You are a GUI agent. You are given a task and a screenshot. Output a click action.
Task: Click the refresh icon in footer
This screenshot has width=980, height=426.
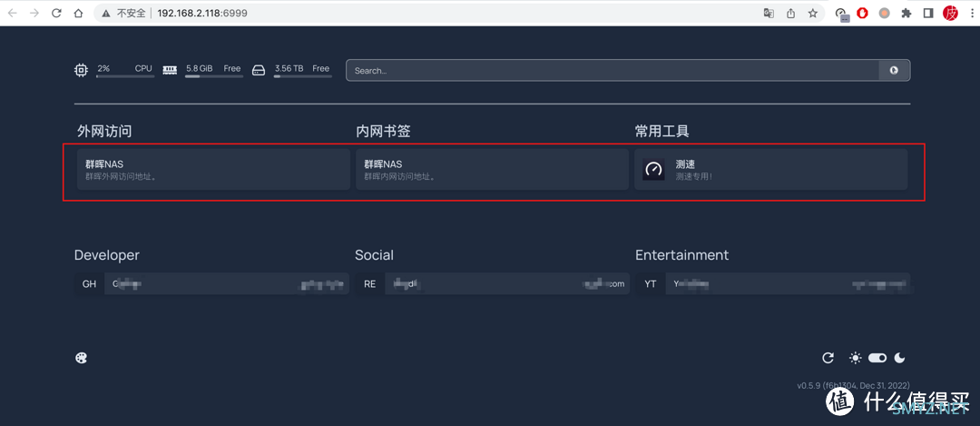tap(828, 358)
